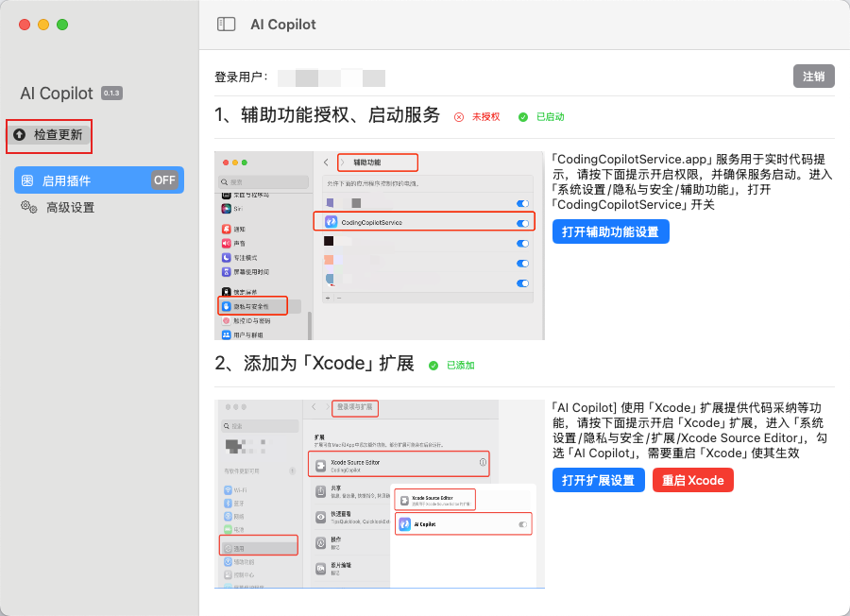Click the AI Copilot toolbar title
Screen dimensions: 850x616
283,25
